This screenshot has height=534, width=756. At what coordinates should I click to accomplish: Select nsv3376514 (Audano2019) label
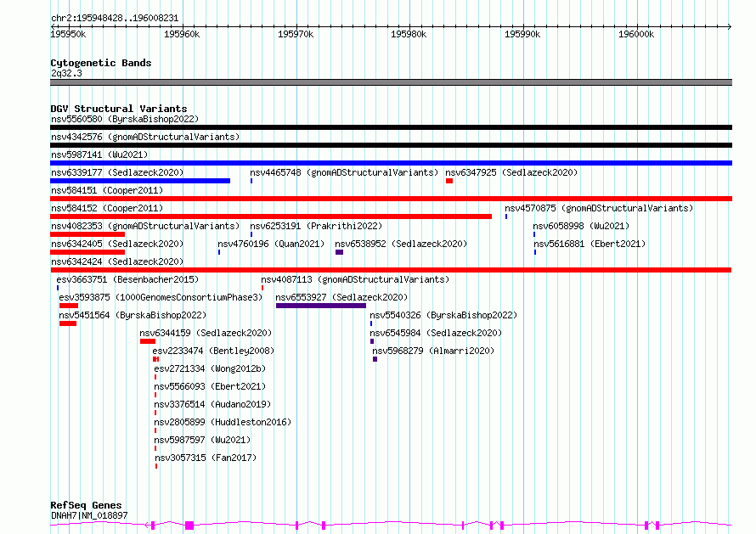(212, 404)
